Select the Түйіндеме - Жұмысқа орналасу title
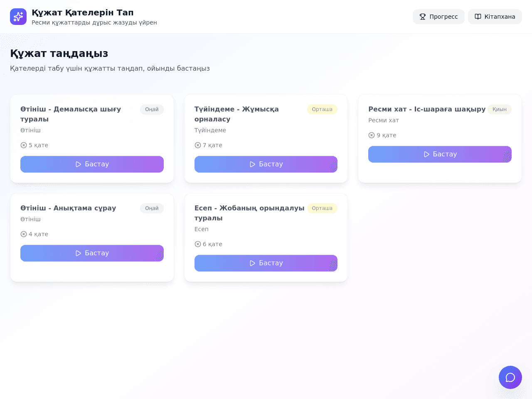Viewport: 532px width, 399px height. (x=236, y=114)
